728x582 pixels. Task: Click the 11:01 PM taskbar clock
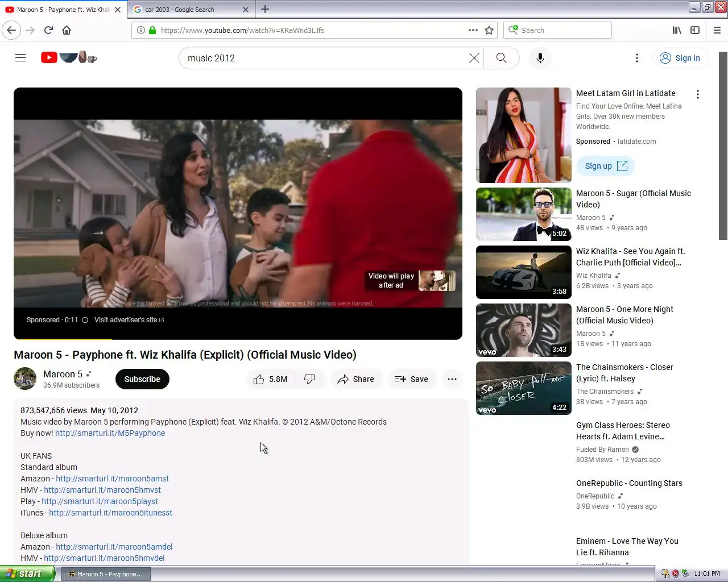pos(707,573)
